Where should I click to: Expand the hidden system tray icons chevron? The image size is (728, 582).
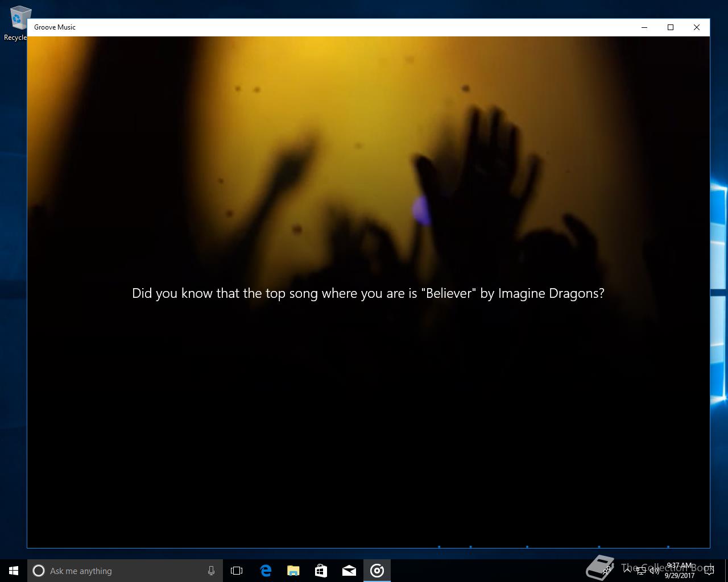[627, 571]
